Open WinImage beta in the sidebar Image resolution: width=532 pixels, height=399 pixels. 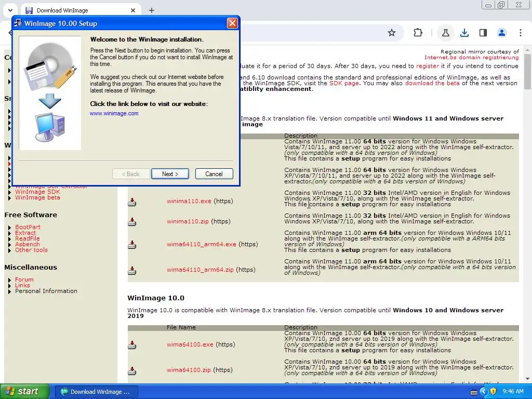(x=37, y=197)
